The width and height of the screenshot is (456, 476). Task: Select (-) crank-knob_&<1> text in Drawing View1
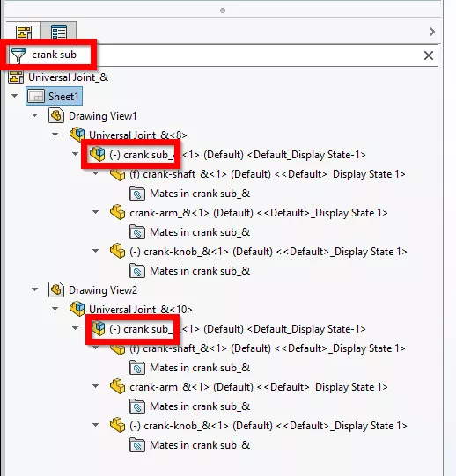268,252
